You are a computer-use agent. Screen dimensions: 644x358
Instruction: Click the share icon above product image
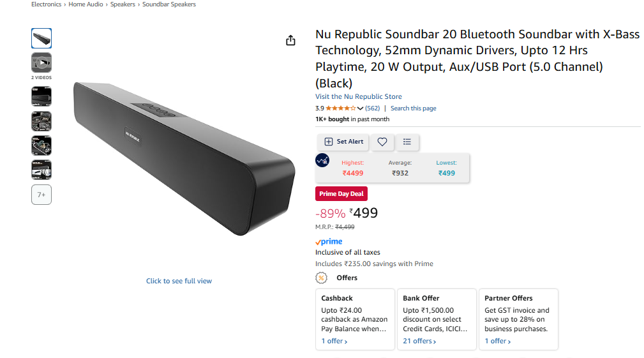[290, 41]
